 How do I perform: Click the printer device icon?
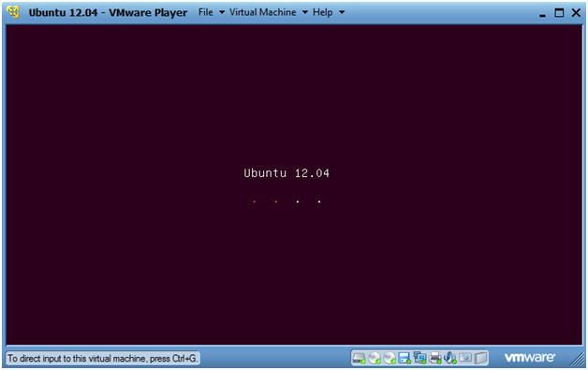click(435, 359)
